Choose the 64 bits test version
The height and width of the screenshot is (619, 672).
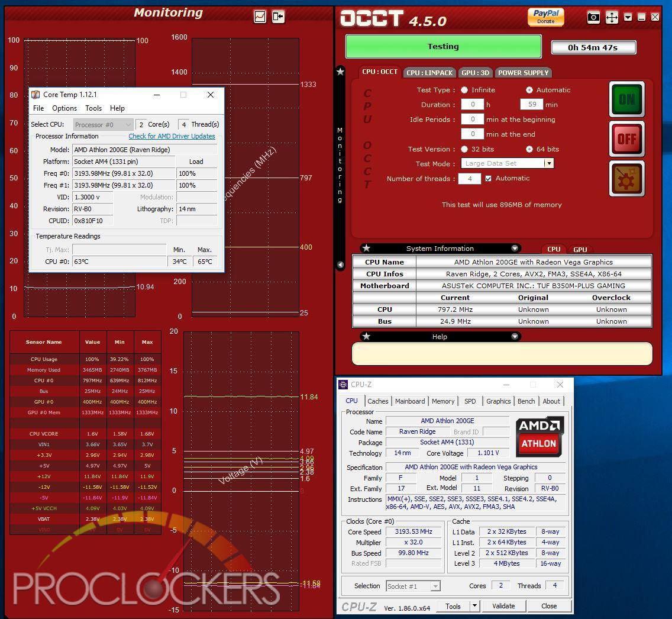(x=529, y=149)
